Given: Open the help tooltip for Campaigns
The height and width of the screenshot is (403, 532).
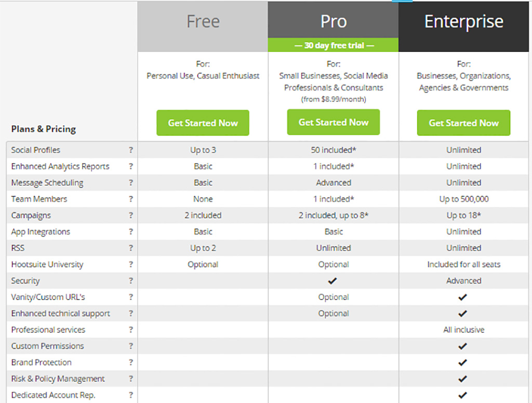Looking at the screenshot, I should [x=131, y=215].
